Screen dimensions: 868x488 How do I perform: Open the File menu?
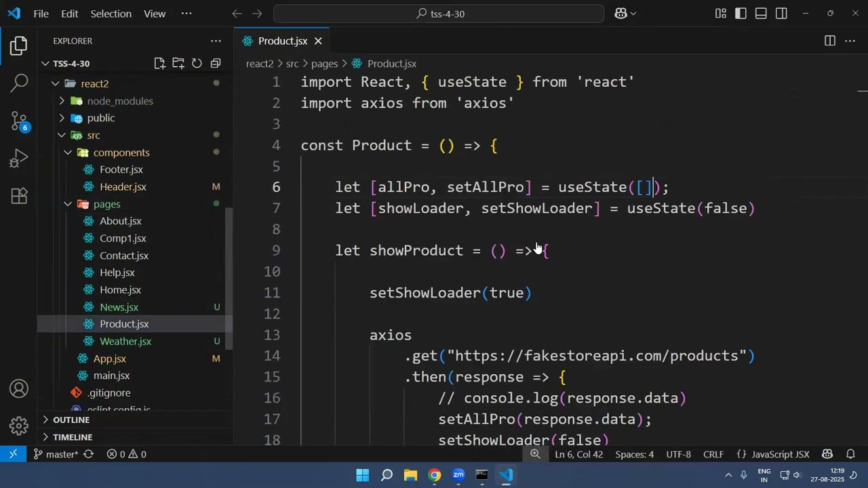41,14
